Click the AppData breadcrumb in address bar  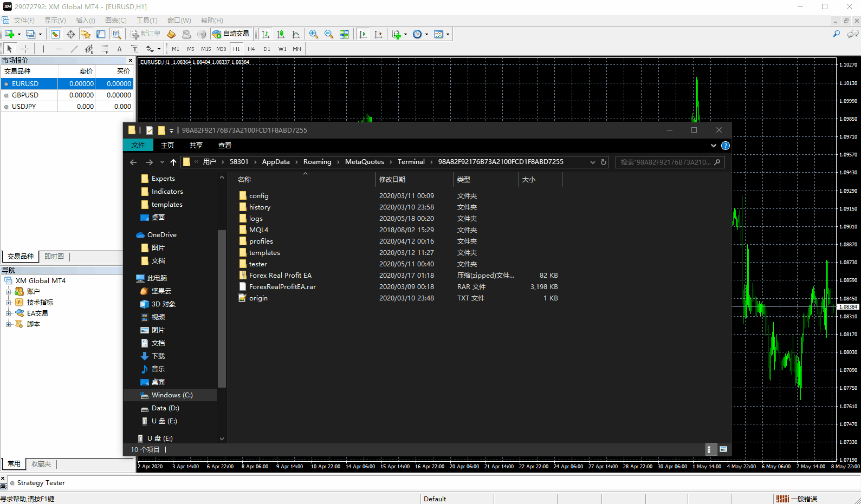(x=275, y=162)
